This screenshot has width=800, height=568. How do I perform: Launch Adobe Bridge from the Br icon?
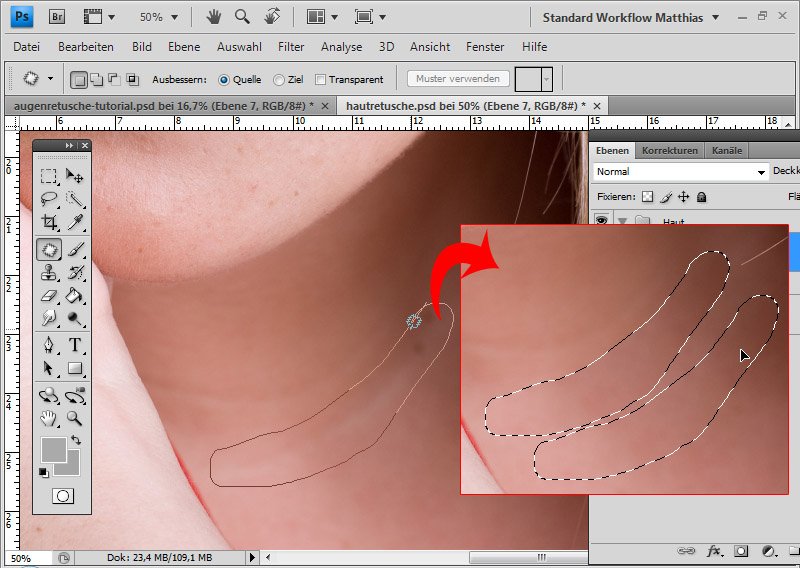pos(58,17)
